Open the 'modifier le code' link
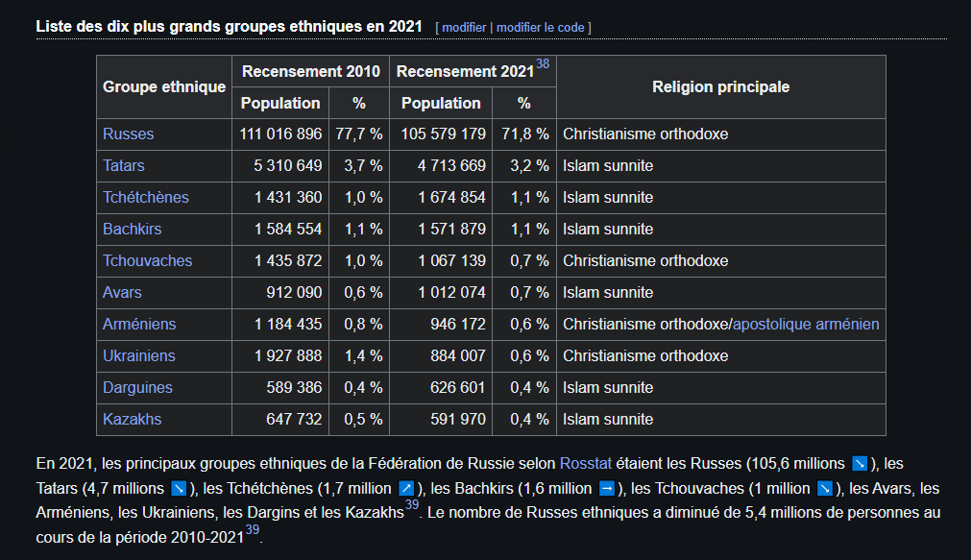971x560 pixels. click(x=540, y=27)
